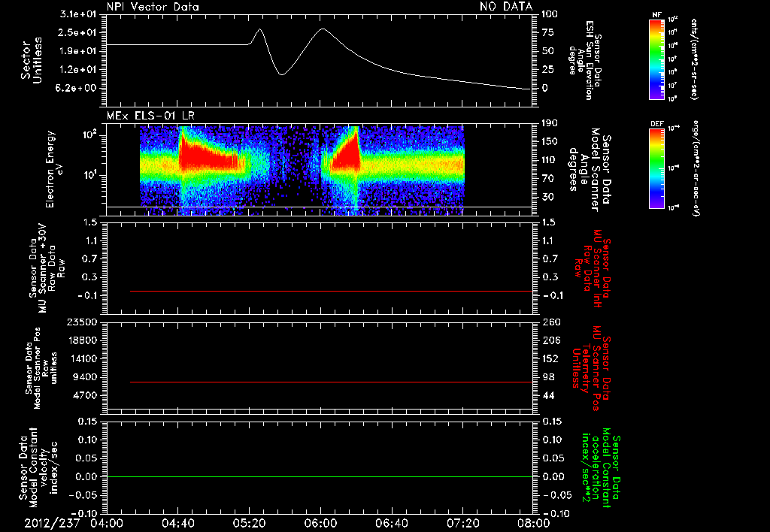
Task: Click the '05:20' time tick label
Action: pos(249,523)
